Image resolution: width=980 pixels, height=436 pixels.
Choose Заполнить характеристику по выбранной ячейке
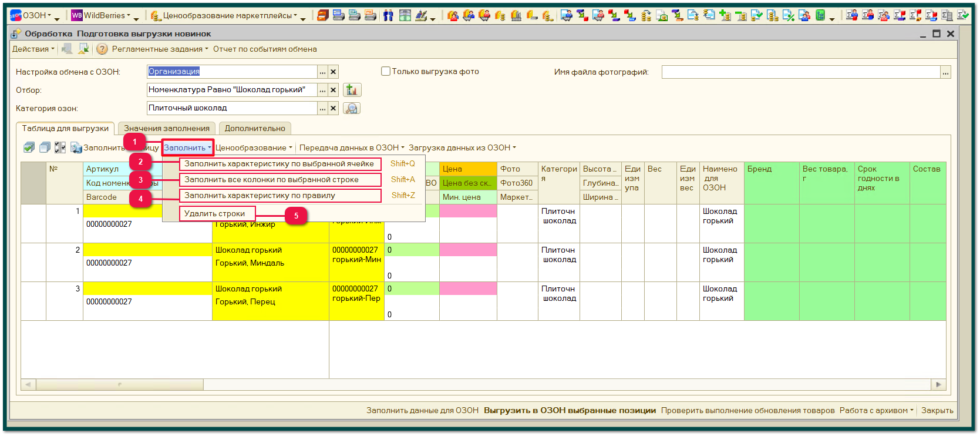pos(279,164)
